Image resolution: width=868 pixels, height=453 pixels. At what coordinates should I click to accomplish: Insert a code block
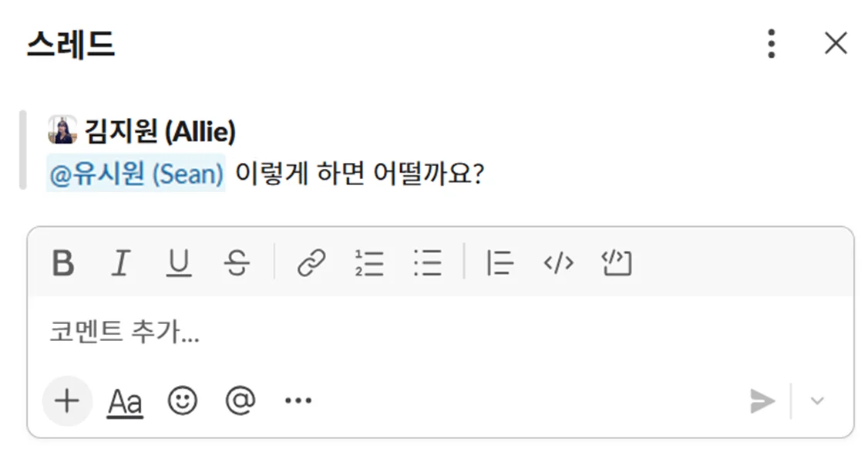tap(616, 264)
